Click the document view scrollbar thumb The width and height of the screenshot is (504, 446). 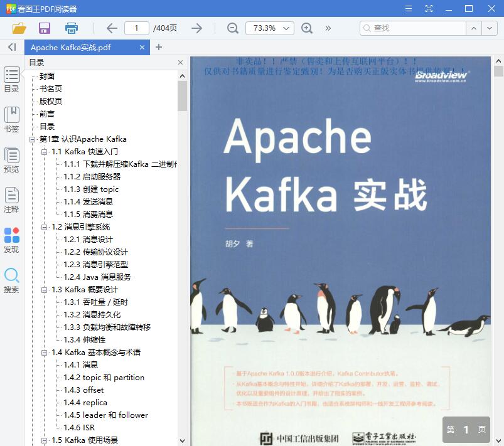[x=498, y=71]
